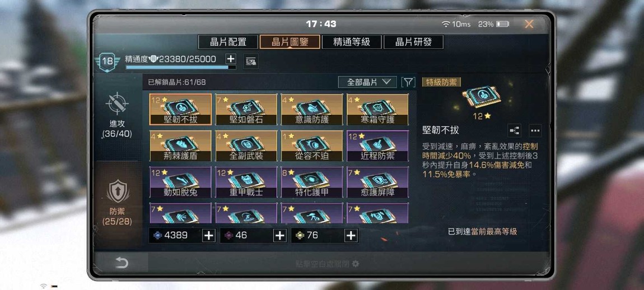Add more purple currency next to 46
The height and width of the screenshot is (290, 644).
(279, 235)
